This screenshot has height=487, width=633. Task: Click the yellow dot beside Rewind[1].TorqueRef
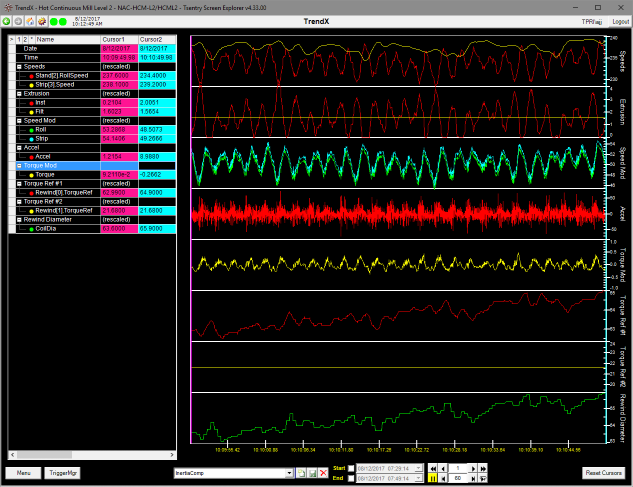(31, 211)
